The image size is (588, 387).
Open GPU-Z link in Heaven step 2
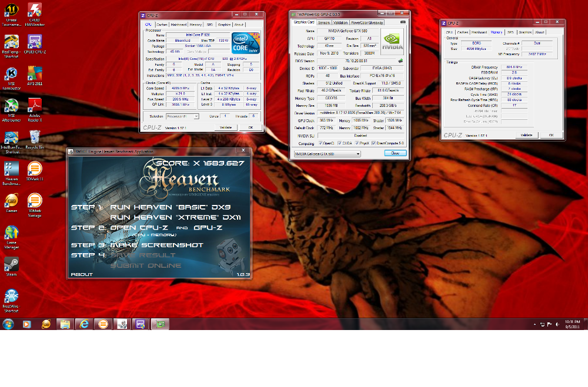(208, 228)
